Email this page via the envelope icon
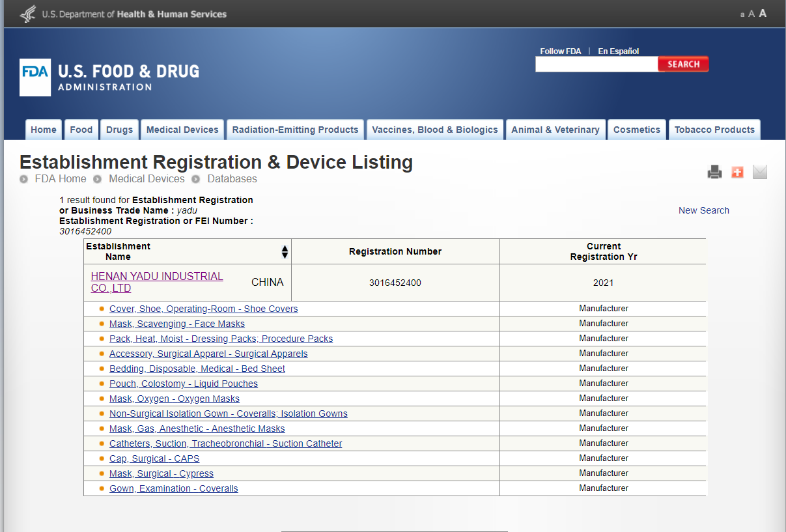The image size is (786, 532). pyautogui.click(x=760, y=172)
